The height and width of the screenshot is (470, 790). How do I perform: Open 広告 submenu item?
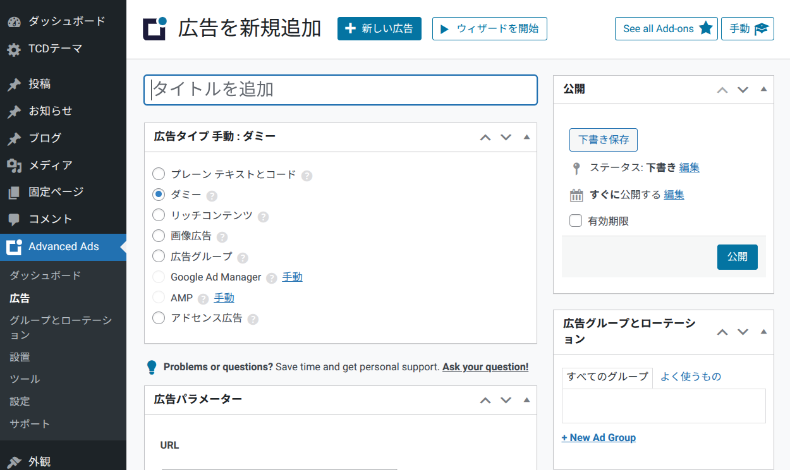(20, 298)
